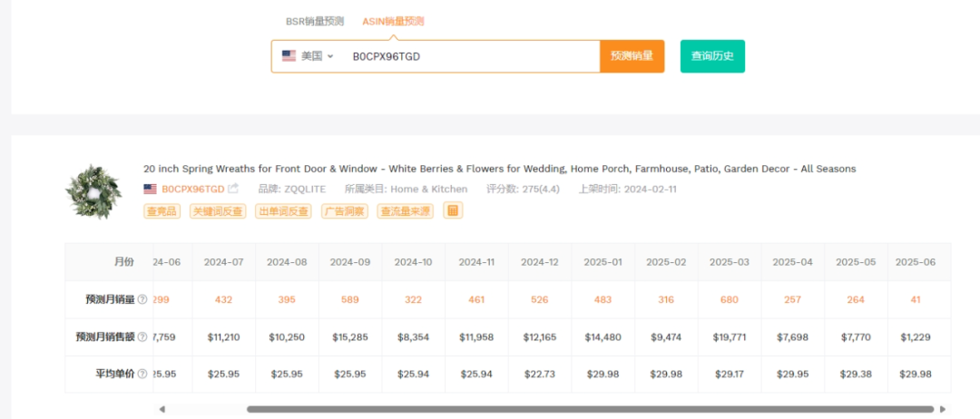Viewport: 980px width, 419px height.
Task: Click monthly sales value 432
Action: click(224, 299)
